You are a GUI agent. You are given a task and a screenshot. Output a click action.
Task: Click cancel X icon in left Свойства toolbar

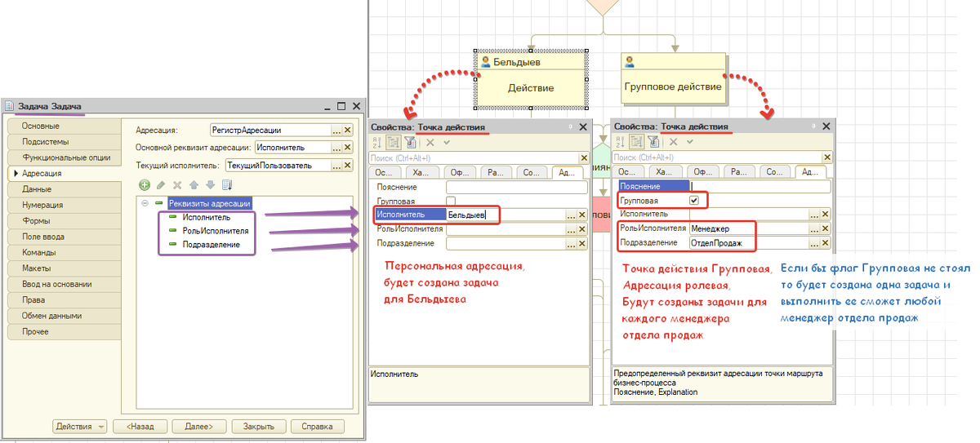click(430, 141)
